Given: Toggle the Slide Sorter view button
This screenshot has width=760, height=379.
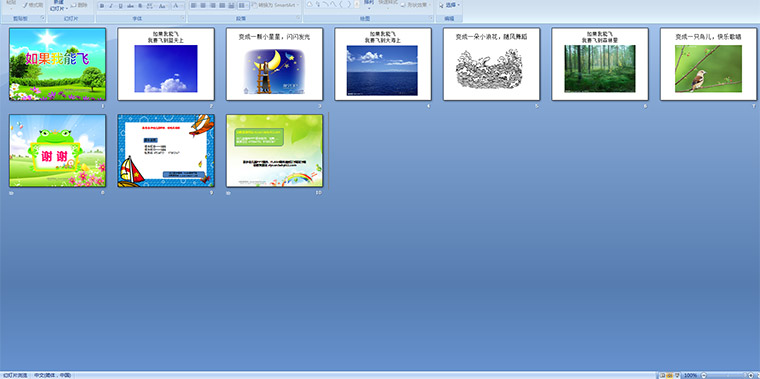Looking at the screenshot, I should pos(670,376).
